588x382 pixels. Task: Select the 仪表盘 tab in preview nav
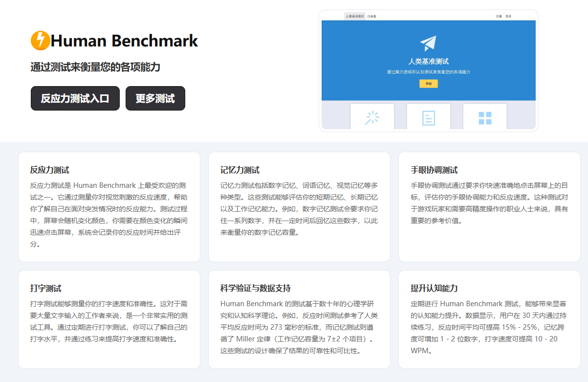(x=372, y=16)
